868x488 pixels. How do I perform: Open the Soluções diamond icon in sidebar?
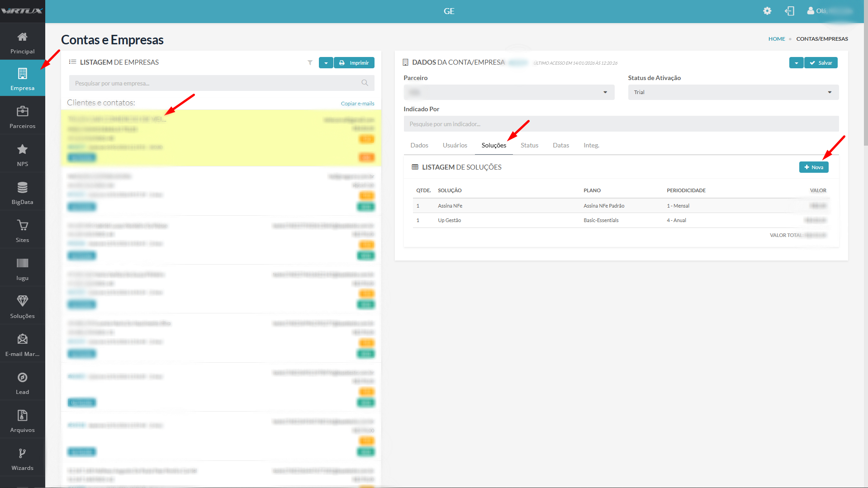[x=22, y=301]
